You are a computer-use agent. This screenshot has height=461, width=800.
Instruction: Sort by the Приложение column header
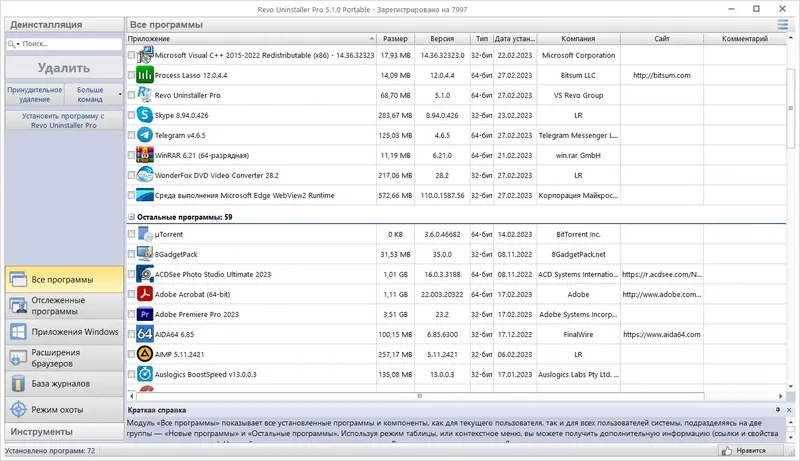251,38
